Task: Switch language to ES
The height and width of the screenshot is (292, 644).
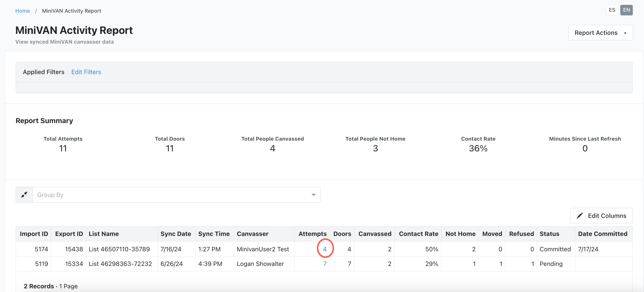Action: 612,10
